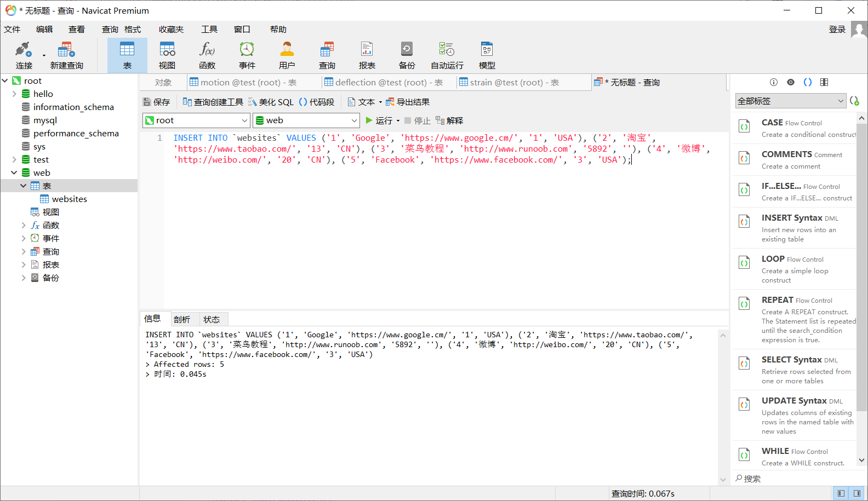Open the 编辑 menu
Image resolution: width=868 pixels, height=501 pixels.
pos(44,30)
